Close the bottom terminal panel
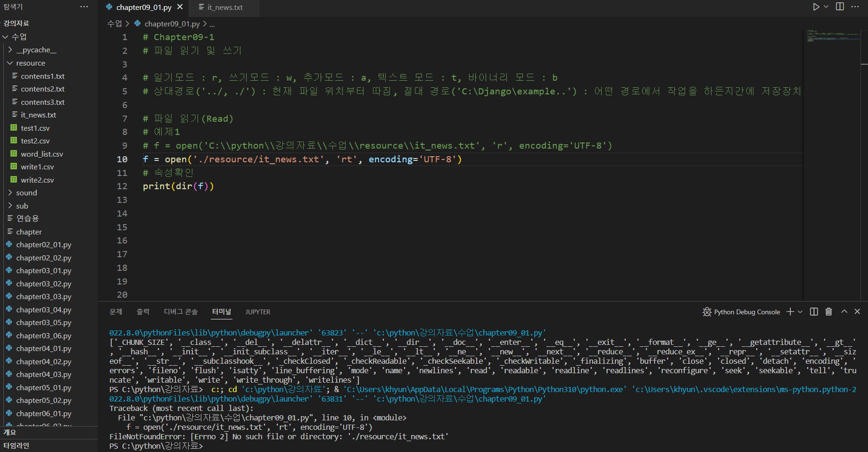The width and height of the screenshot is (868, 452). pos(857,312)
